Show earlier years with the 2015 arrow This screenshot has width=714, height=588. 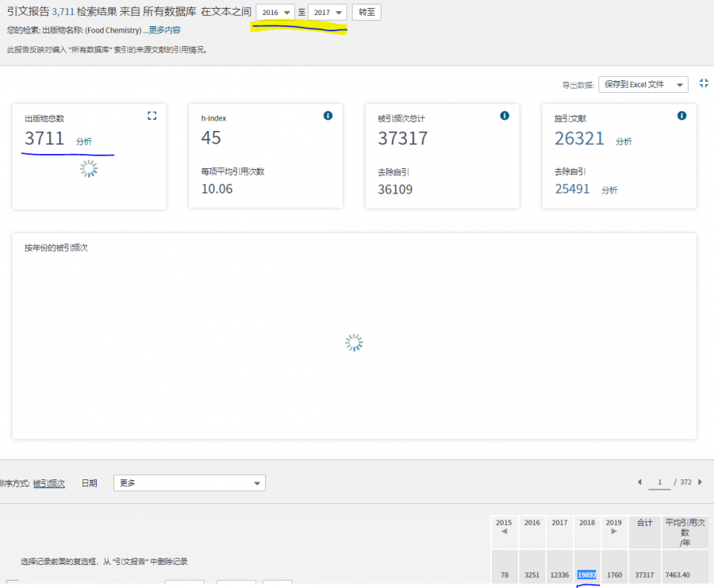(x=504, y=532)
